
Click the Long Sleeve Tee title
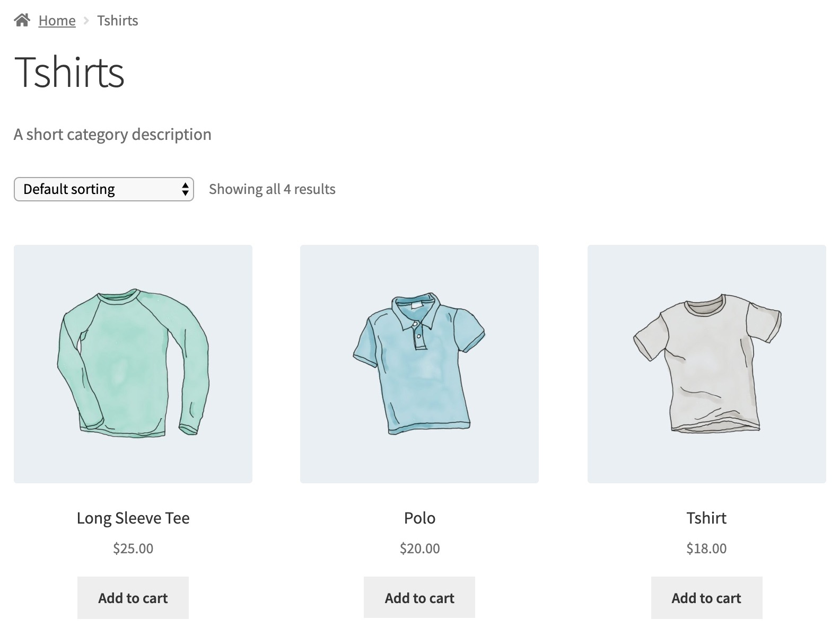click(133, 518)
